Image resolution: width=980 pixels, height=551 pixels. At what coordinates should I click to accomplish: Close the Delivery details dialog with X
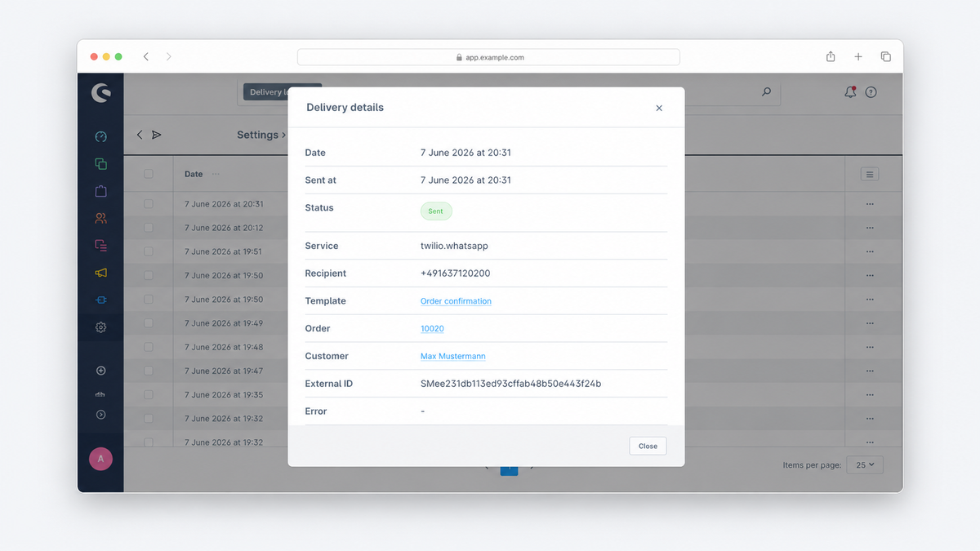(x=659, y=108)
